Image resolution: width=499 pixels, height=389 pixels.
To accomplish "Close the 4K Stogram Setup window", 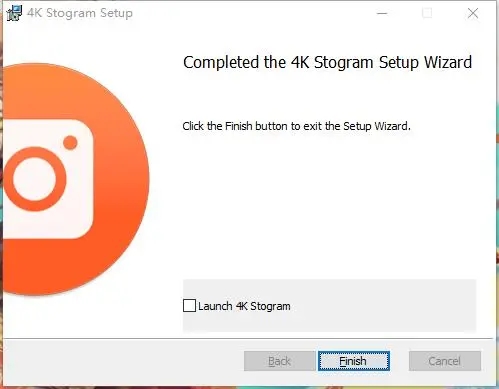I will click(473, 13).
